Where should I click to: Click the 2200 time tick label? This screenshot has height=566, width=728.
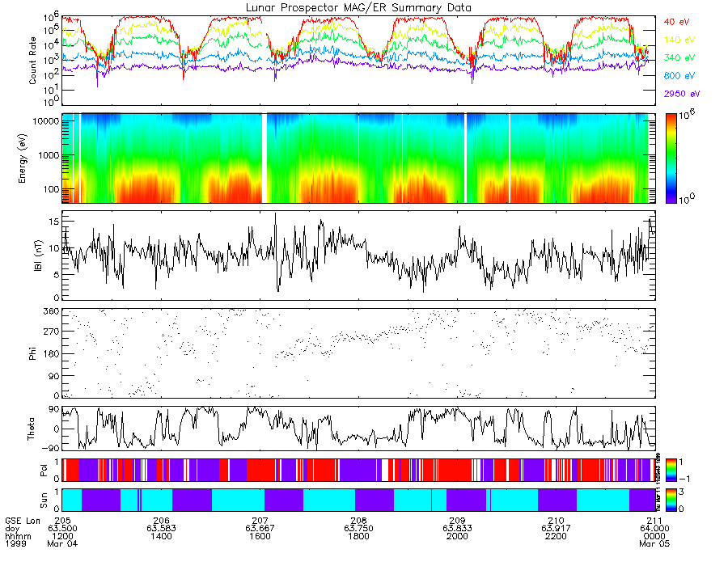[x=556, y=536]
